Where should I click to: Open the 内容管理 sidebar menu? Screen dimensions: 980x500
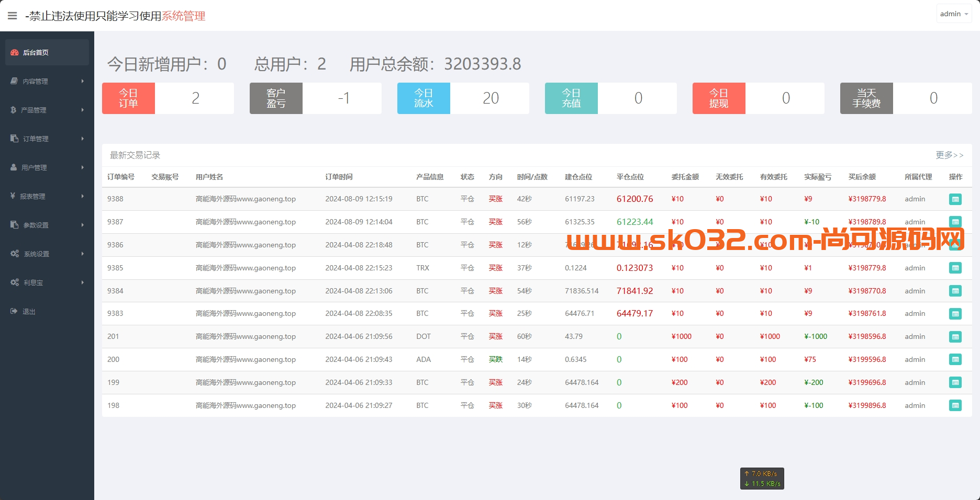(x=47, y=81)
